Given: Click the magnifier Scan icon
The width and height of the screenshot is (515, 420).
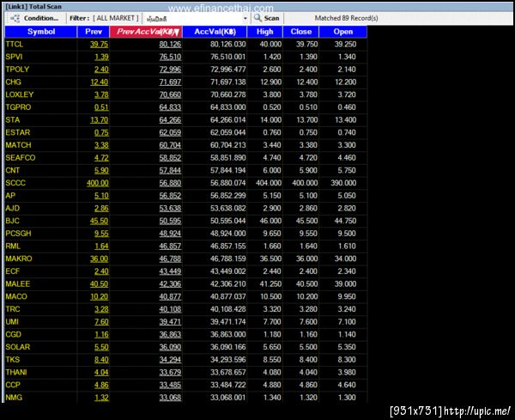Looking at the screenshot, I should tap(257, 18).
